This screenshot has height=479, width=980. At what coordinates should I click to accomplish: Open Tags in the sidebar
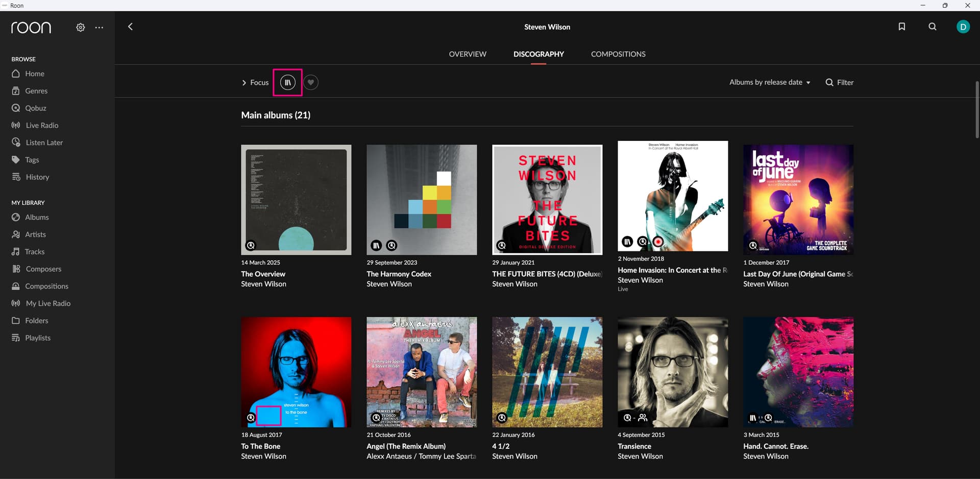(x=32, y=160)
